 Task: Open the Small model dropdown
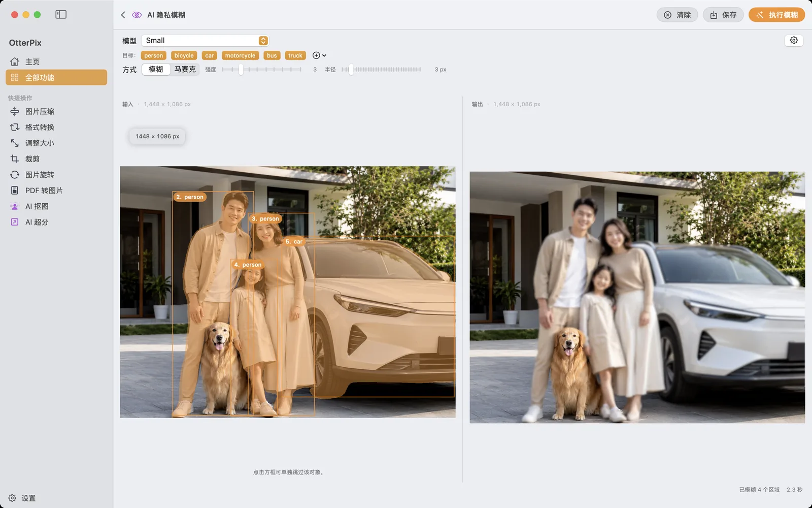coord(205,41)
